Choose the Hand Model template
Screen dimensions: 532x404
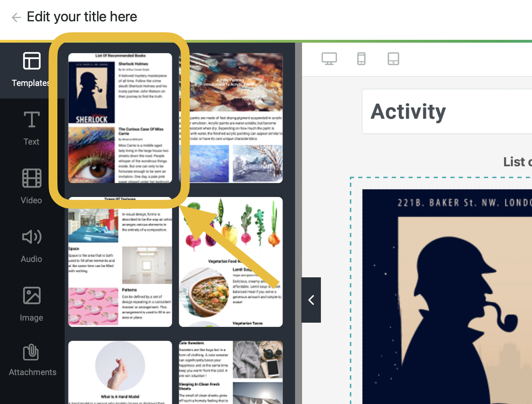[x=120, y=372]
